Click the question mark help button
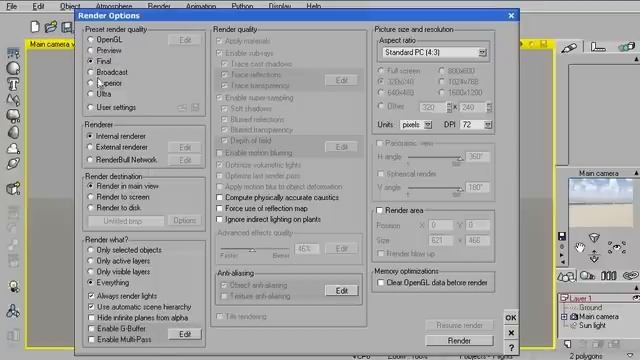This screenshot has width=640, height=360. (x=511, y=348)
